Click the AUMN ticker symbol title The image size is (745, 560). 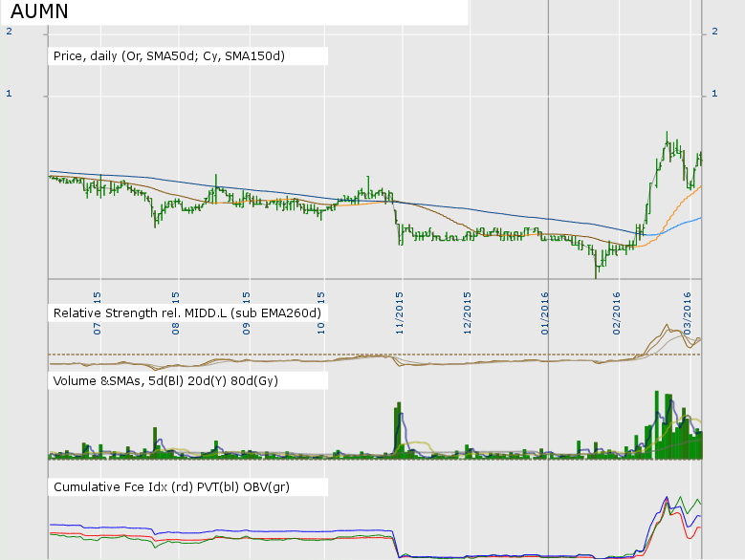tap(38, 11)
